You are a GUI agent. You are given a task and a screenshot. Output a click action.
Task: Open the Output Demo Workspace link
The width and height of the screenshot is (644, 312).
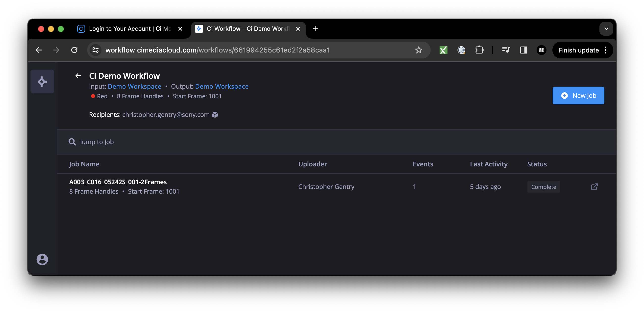[222, 86]
